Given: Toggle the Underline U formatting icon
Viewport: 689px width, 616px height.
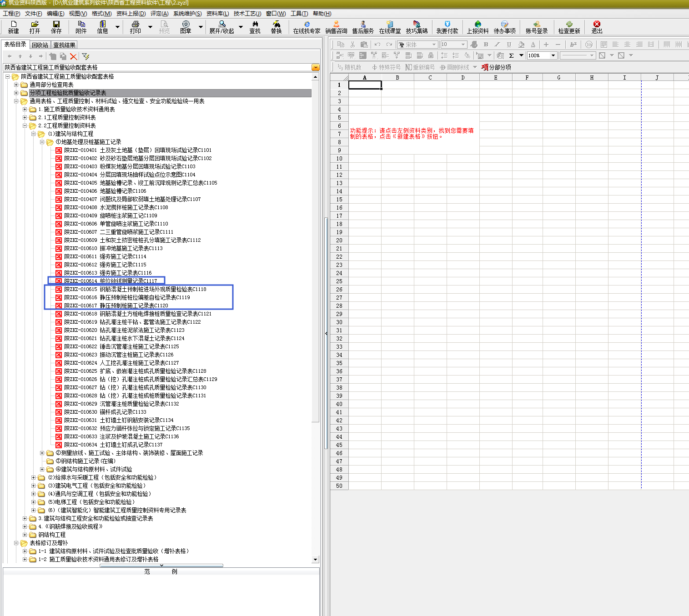Looking at the screenshot, I should coord(509,45).
